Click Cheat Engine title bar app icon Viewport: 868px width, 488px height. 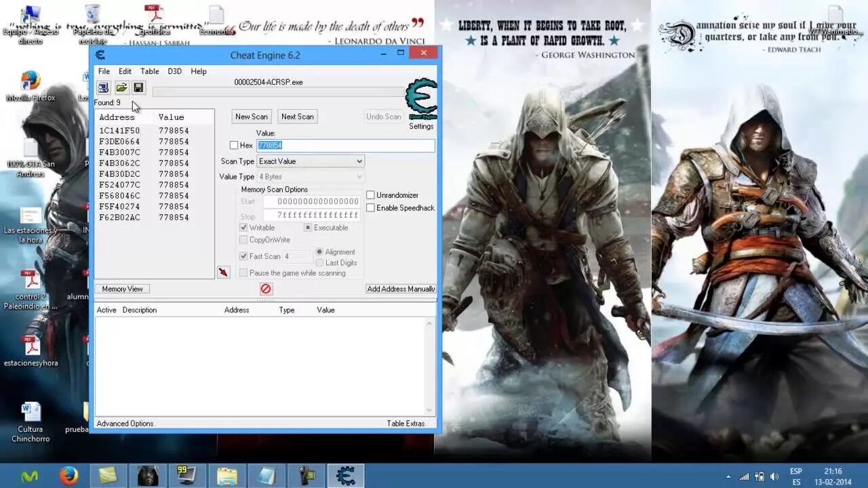point(100,55)
